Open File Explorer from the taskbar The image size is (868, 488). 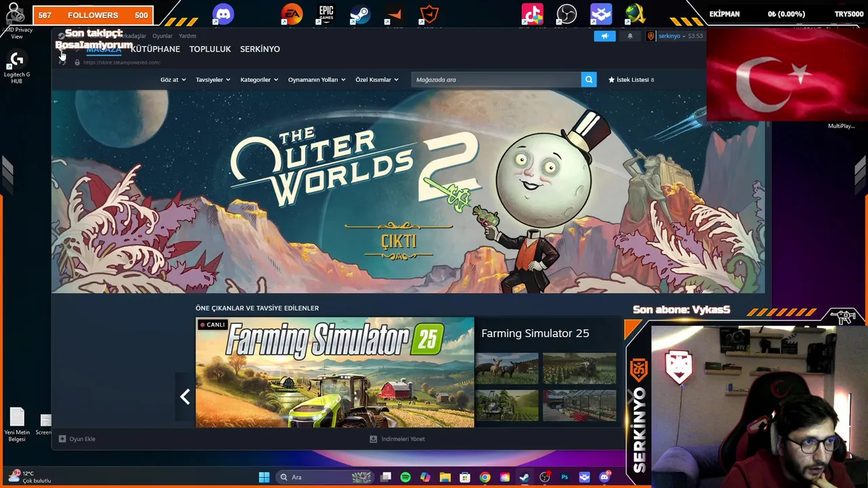[445, 477]
